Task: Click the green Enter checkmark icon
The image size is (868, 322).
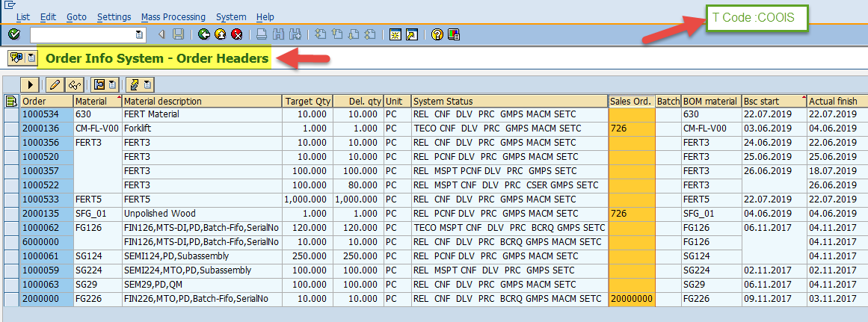Action: [13, 34]
